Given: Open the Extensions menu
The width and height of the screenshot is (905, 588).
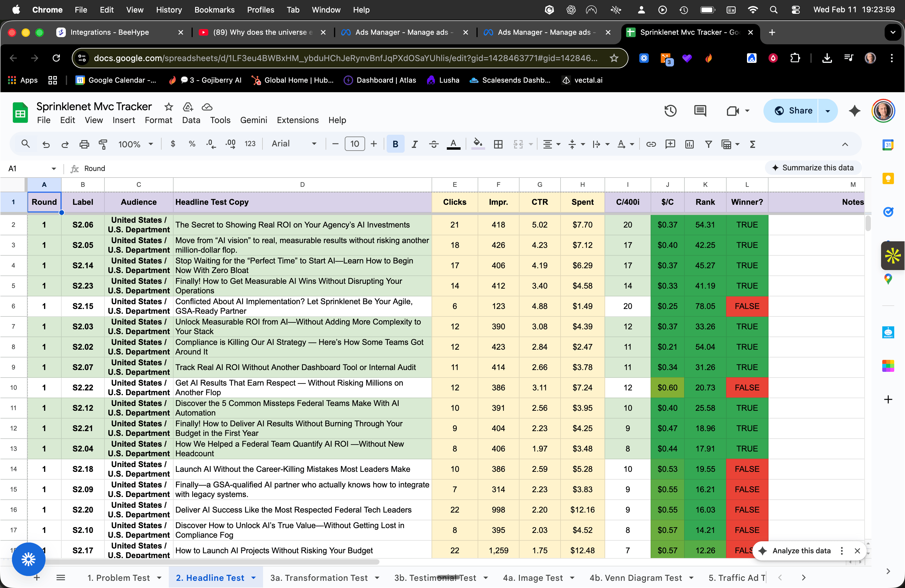Looking at the screenshot, I should pyautogui.click(x=297, y=120).
